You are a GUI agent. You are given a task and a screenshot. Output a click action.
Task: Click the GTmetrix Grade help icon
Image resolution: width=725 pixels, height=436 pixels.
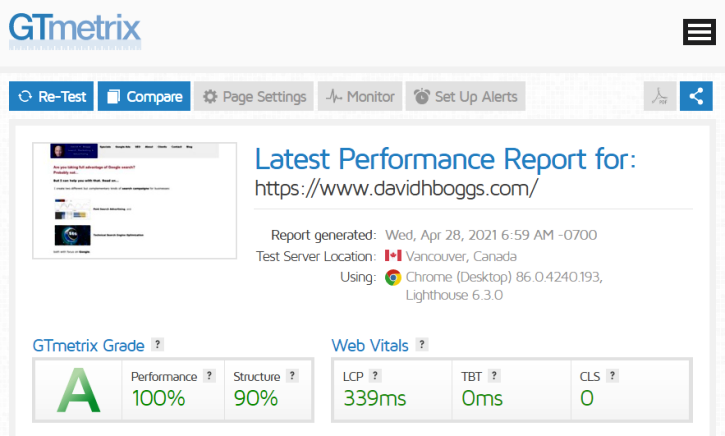158,344
